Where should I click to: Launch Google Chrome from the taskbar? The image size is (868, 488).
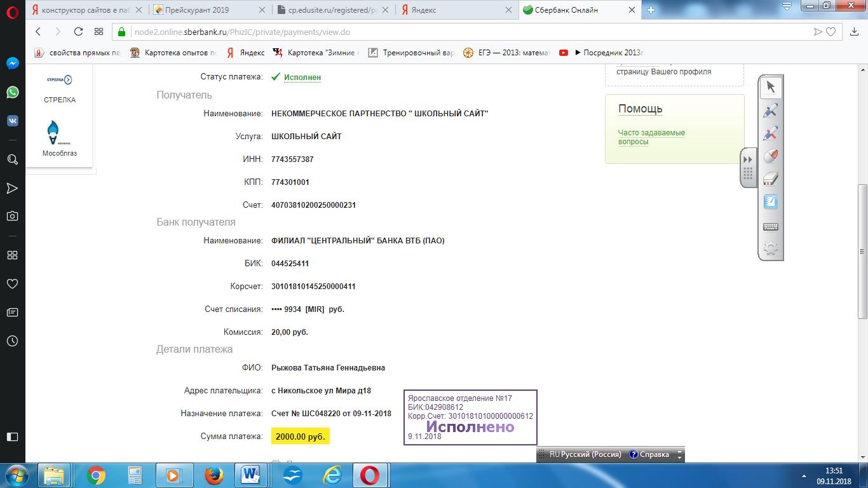(x=96, y=475)
